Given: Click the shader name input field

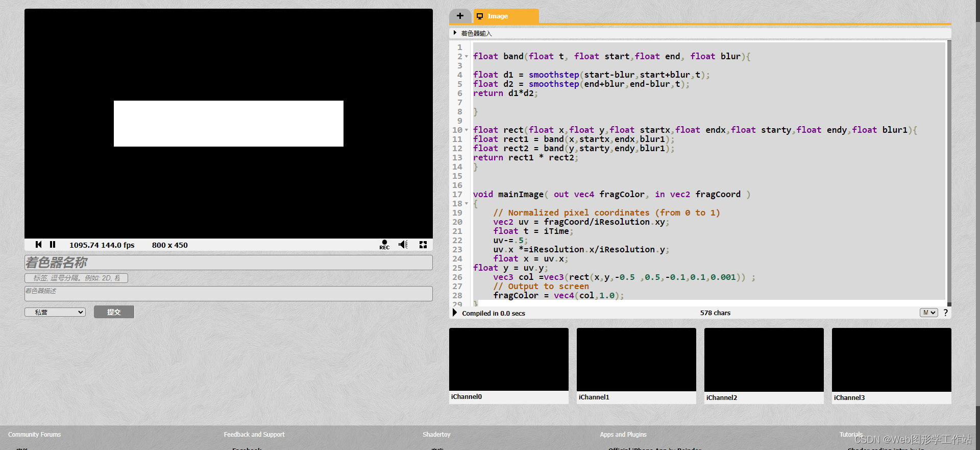Looking at the screenshot, I should pos(229,263).
